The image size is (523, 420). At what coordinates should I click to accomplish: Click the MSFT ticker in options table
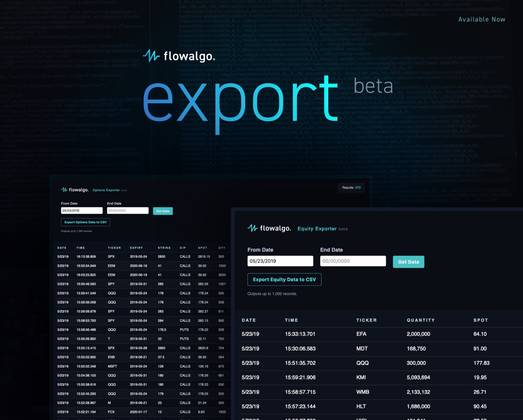click(x=112, y=366)
